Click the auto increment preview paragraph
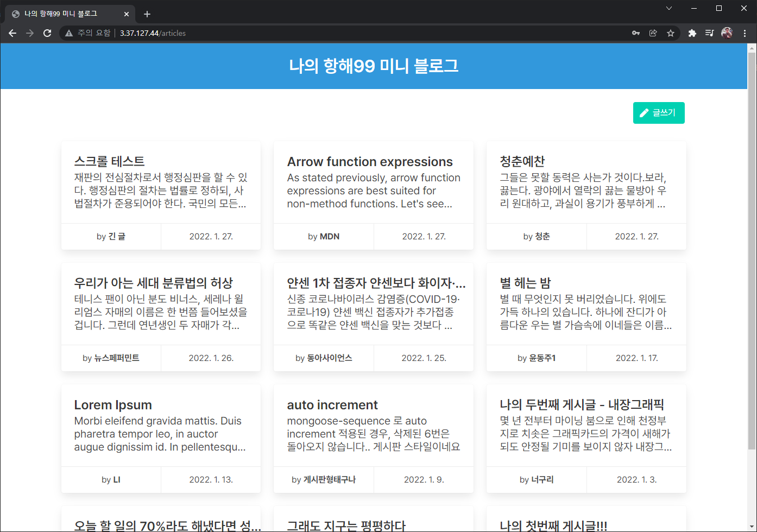 [374, 434]
